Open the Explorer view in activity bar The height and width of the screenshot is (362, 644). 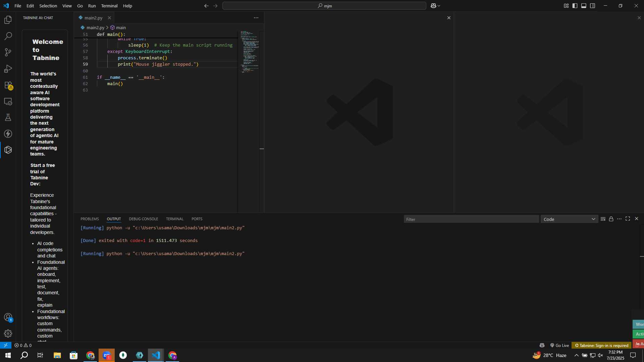coord(8,20)
